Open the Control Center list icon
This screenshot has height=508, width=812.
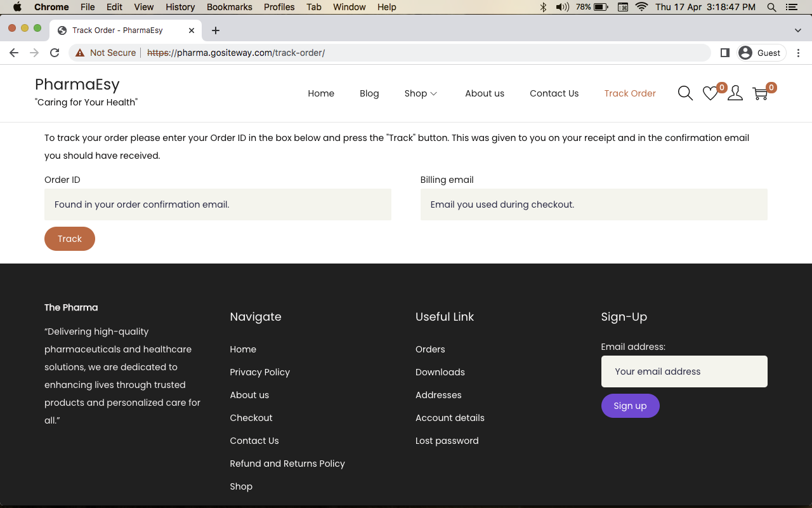tap(791, 7)
